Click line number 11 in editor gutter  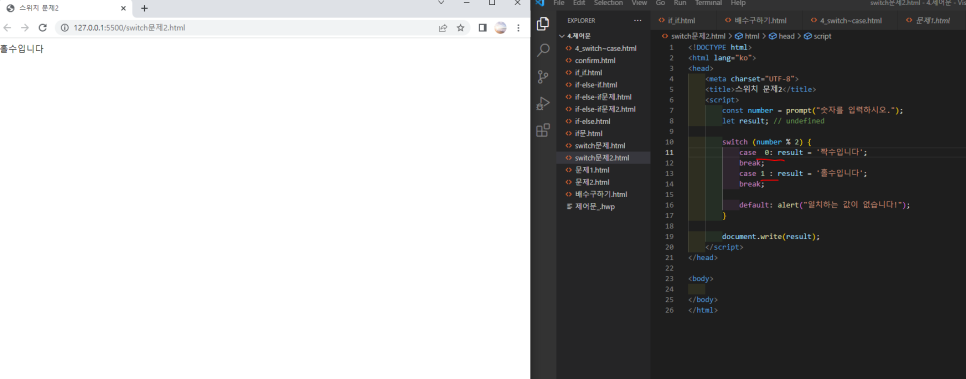pyautogui.click(x=670, y=152)
